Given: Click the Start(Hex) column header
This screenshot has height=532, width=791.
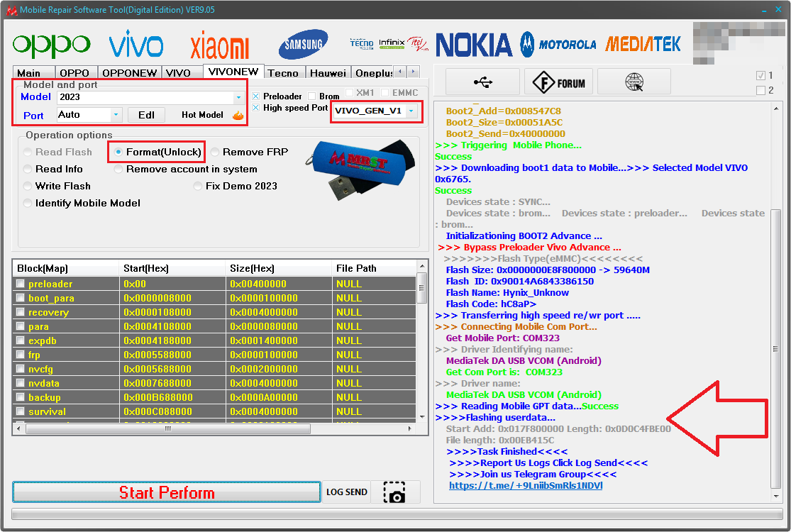Looking at the screenshot, I should tap(172, 268).
